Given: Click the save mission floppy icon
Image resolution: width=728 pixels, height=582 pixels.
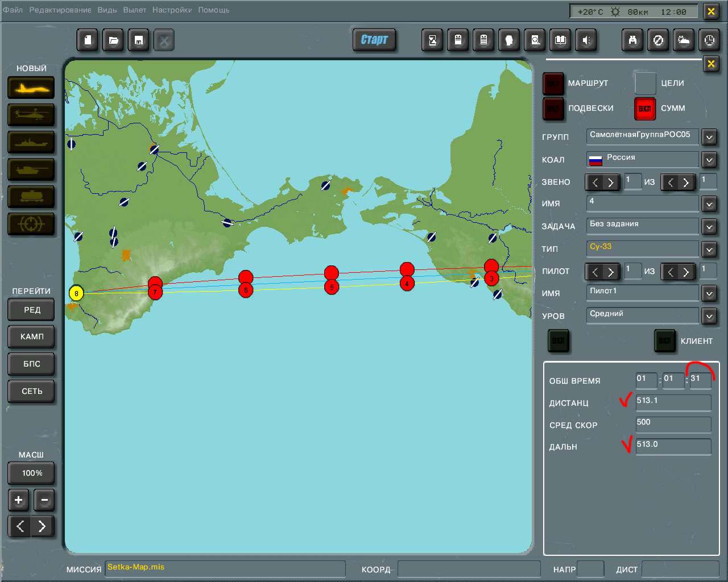Looking at the screenshot, I should point(138,40).
